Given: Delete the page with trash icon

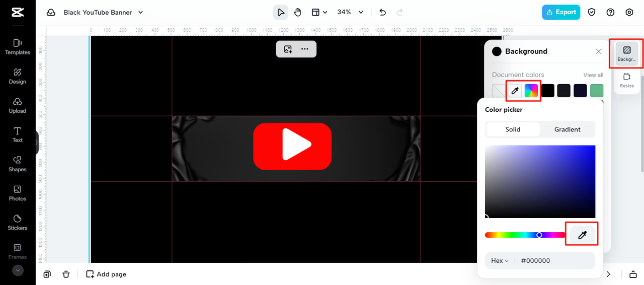Looking at the screenshot, I should coord(66,274).
